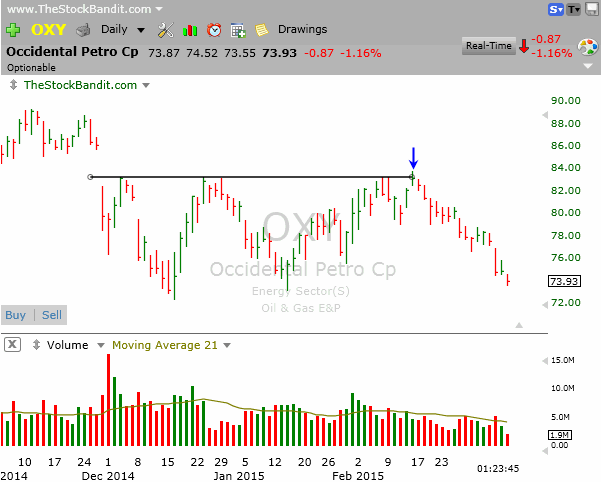601x482 pixels.
Task: Click the resize arrows beside TheStockBandit.com
Action: coord(13,85)
